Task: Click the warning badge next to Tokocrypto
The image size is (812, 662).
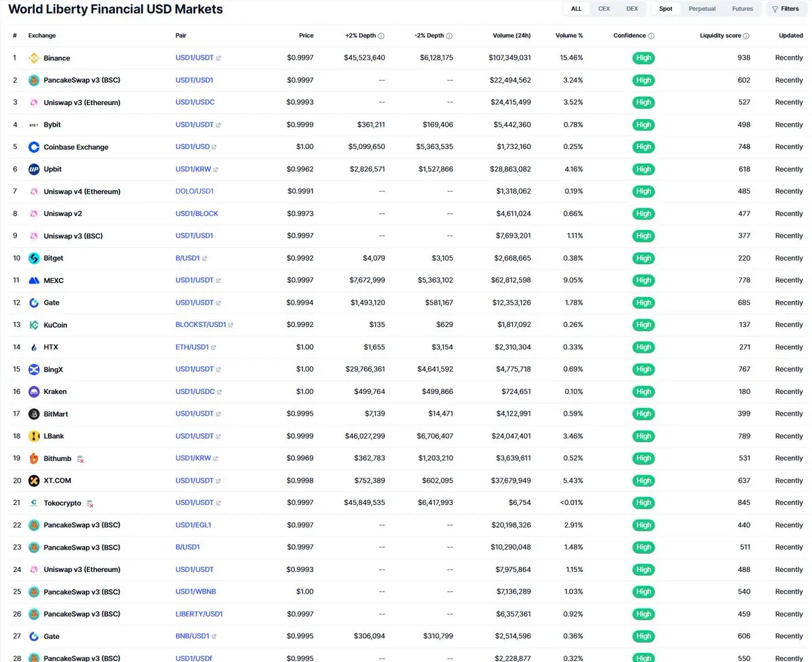Action: [89, 504]
